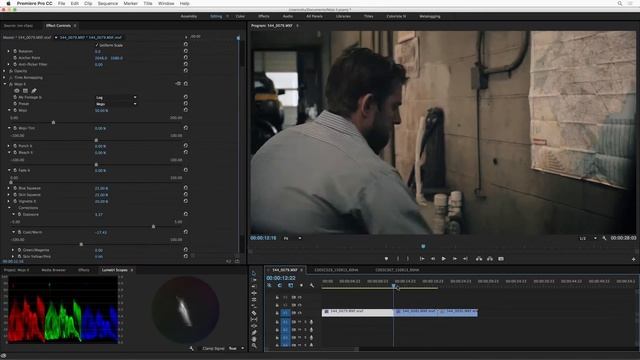Screen dimensions: 640x360
Task: Adjust the Cool/Warm slider handle
Action: click(81, 244)
